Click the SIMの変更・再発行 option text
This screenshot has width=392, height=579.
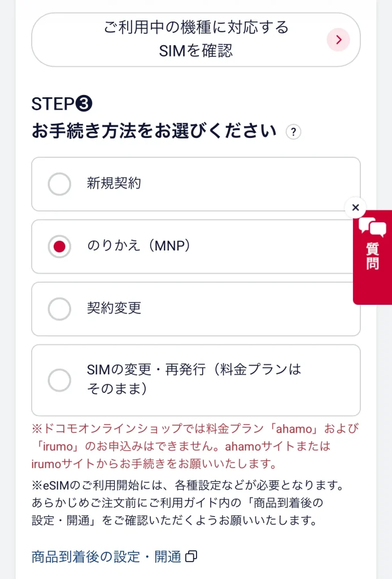click(x=194, y=379)
